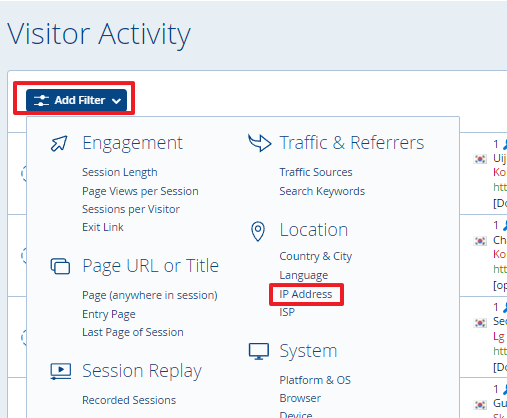Select the Country & City filter
507x418 pixels.
tap(316, 256)
